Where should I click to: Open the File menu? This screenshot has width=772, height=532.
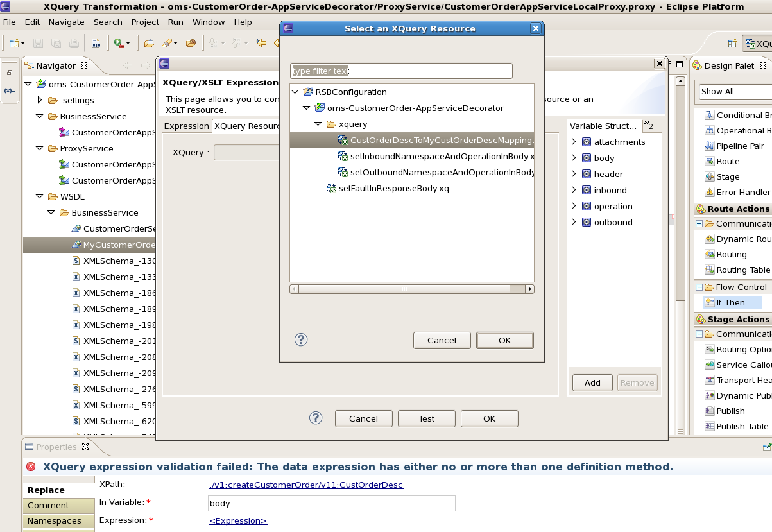pos(10,22)
